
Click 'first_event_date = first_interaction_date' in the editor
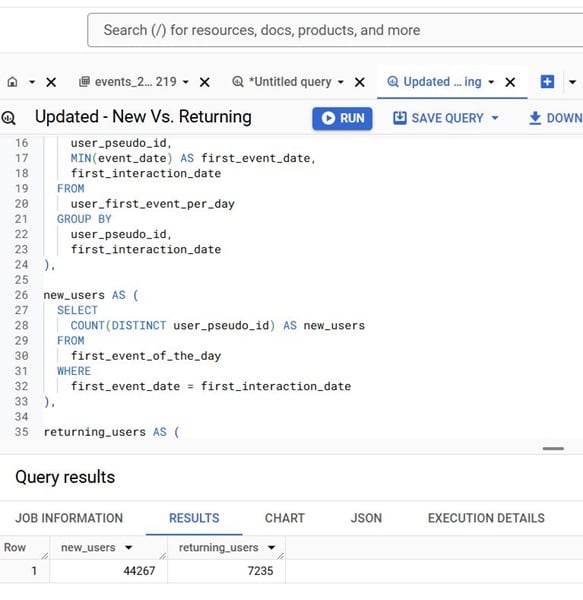211,386
